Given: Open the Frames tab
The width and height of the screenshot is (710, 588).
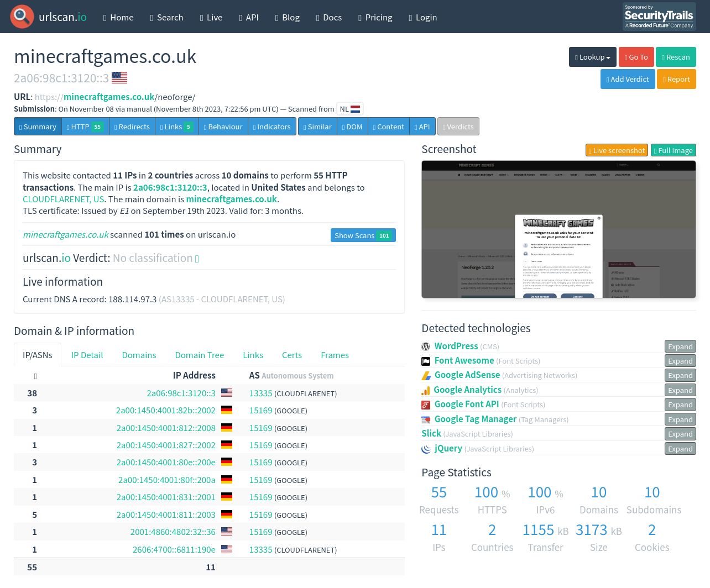Looking at the screenshot, I should click(x=335, y=355).
